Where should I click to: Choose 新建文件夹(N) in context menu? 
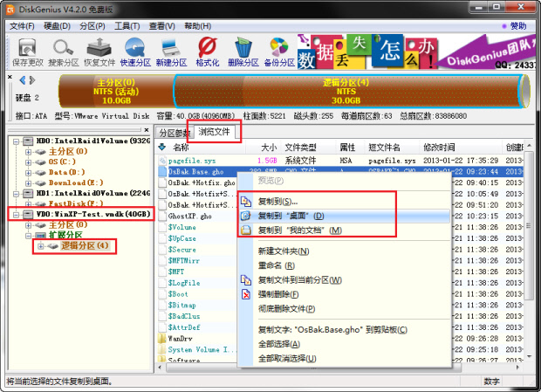[345, 251]
